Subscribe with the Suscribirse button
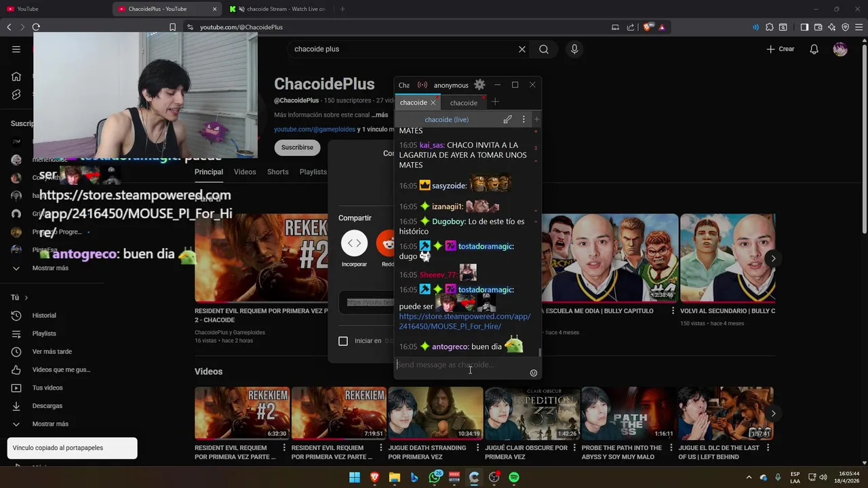Image resolution: width=868 pixels, height=488 pixels. [297, 147]
